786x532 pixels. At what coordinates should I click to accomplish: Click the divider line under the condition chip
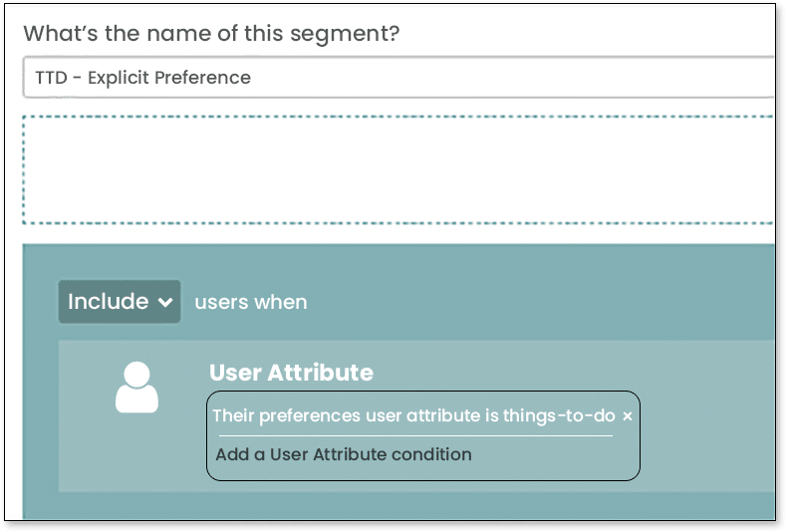coord(415,435)
